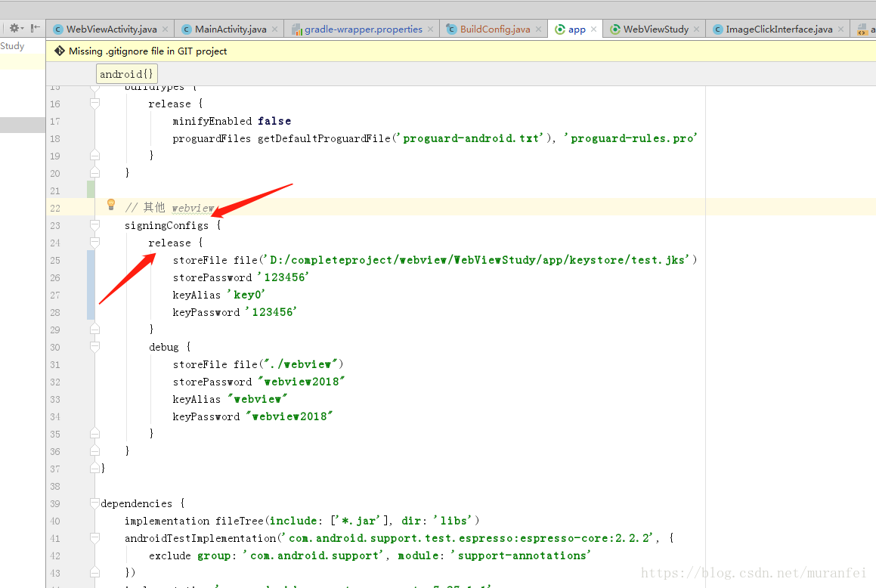This screenshot has width=876, height=588.
Task: Collapse the androidTestImplementation block on line 41
Action: point(95,538)
